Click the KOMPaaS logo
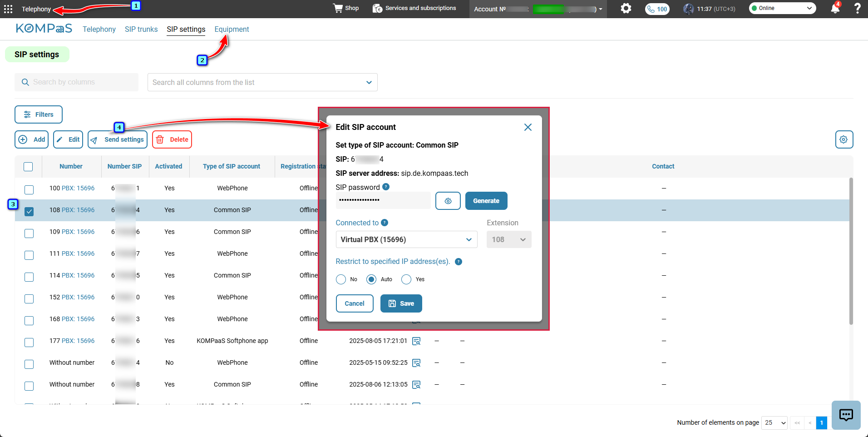 coord(44,29)
